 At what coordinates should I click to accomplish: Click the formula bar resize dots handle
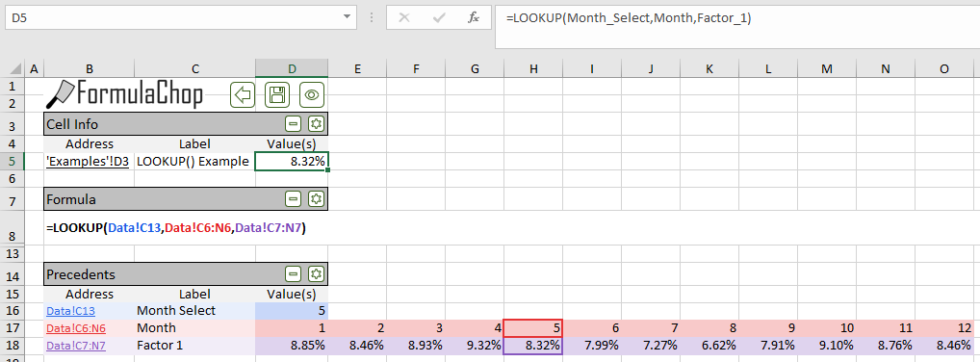(373, 18)
